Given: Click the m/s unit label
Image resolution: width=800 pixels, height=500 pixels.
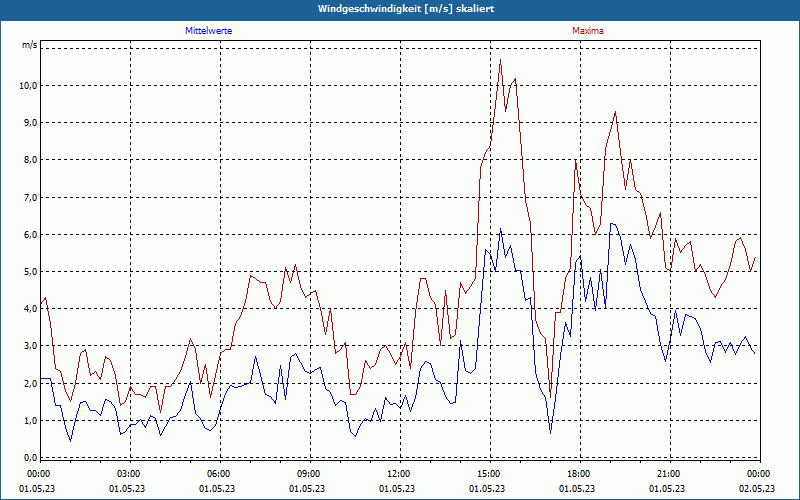Looking at the screenshot, I should (30, 45).
